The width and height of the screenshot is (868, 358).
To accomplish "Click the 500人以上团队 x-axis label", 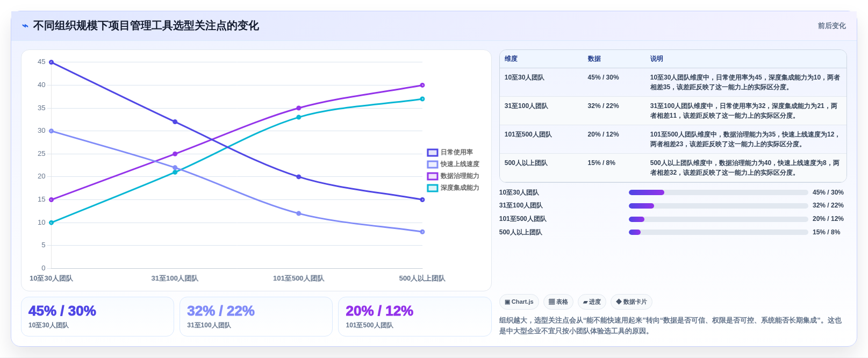I will click(422, 278).
